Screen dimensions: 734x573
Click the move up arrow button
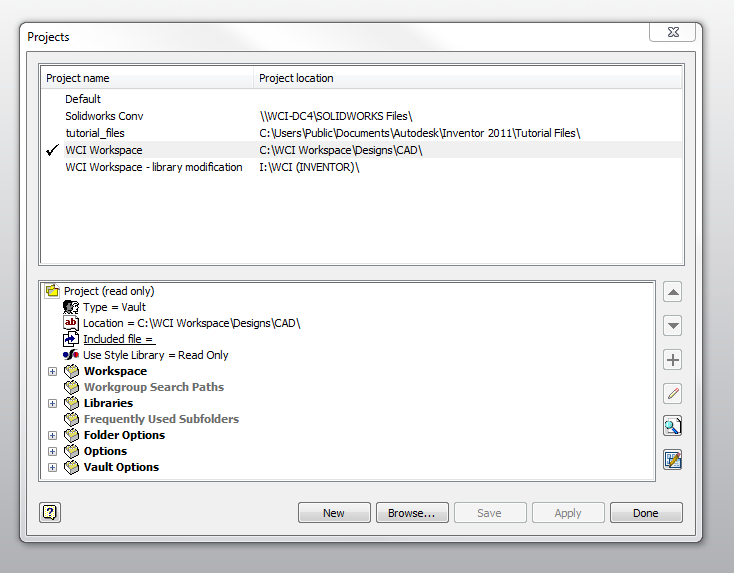pos(673,292)
